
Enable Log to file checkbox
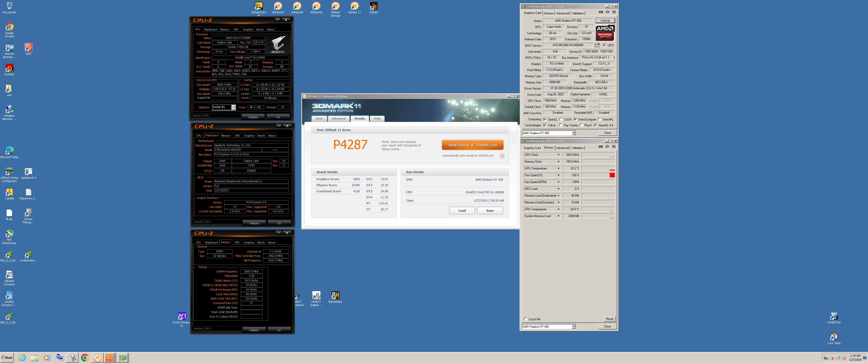pyautogui.click(x=525, y=319)
